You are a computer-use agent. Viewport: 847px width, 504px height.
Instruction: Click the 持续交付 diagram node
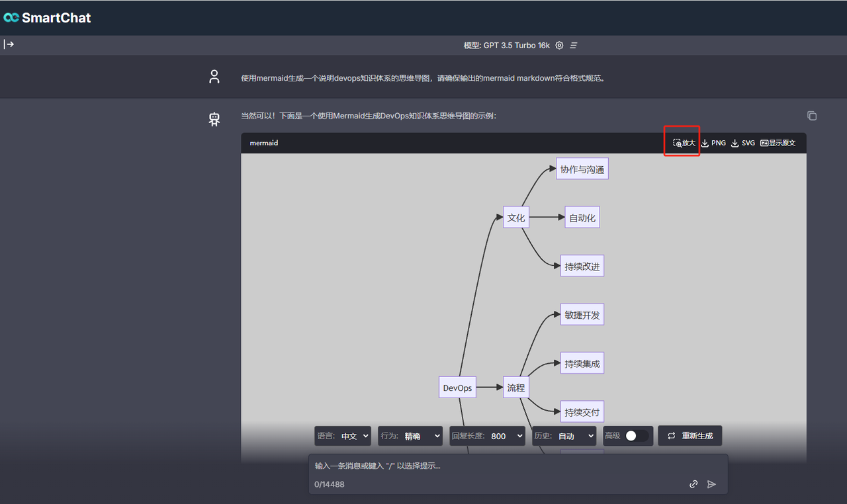pos(582,412)
